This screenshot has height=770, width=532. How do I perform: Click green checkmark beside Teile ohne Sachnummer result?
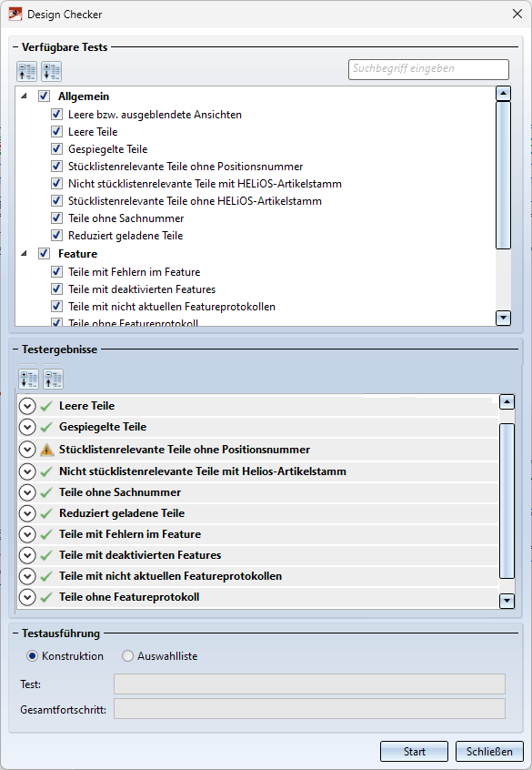46,492
